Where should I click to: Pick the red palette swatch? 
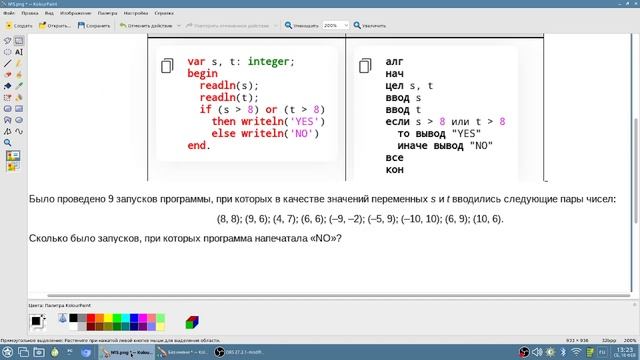coord(91,318)
